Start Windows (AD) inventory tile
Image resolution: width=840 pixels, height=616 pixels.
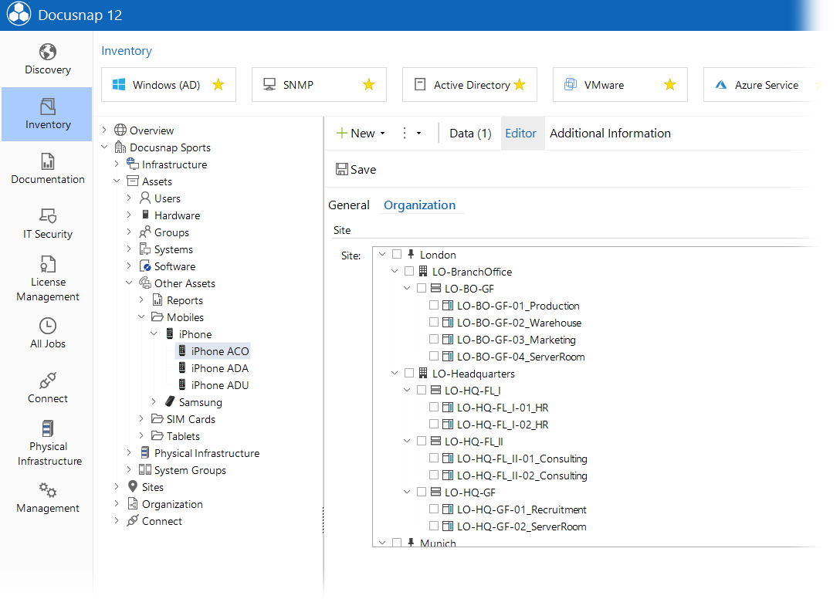pos(169,85)
